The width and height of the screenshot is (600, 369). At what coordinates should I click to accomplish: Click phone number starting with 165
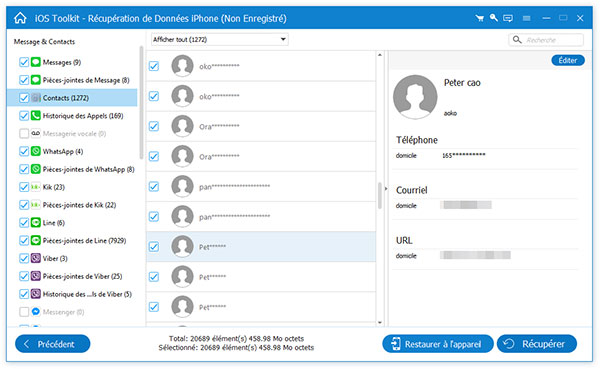pos(464,155)
